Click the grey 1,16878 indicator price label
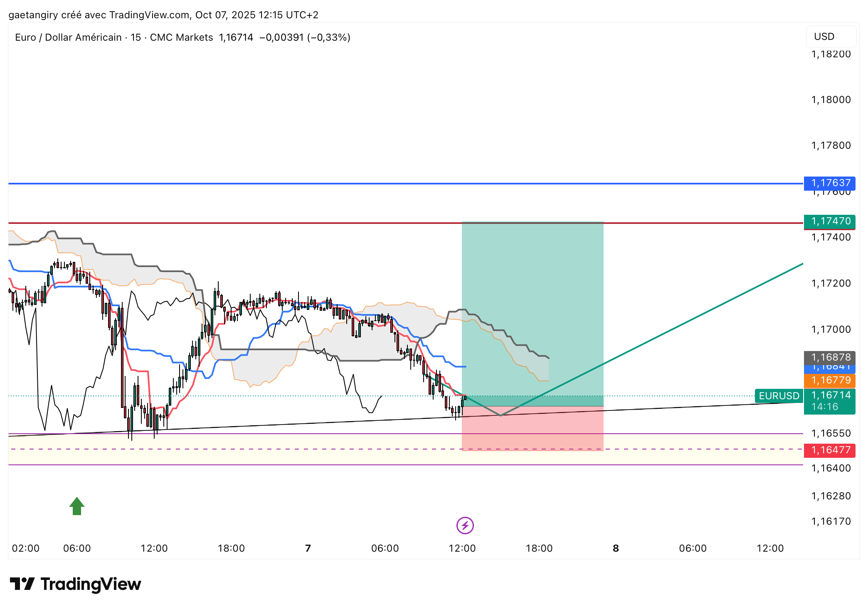Viewport: 868px width, 609px height. [x=829, y=357]
